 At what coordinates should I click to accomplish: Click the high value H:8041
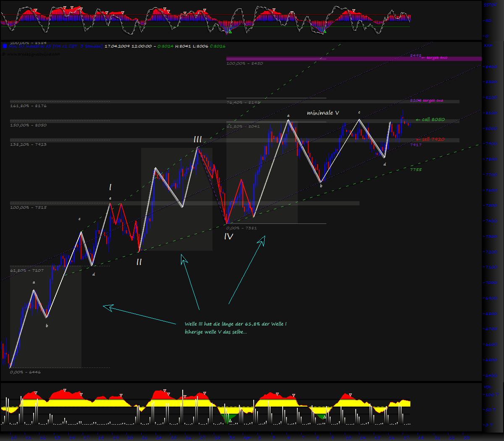(x=182, y=46)
